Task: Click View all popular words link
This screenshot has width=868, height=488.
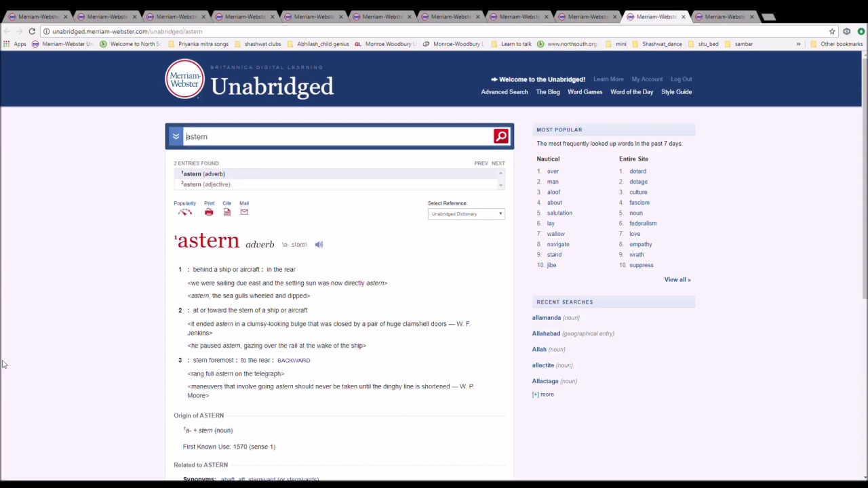Action: click(677, 279)
